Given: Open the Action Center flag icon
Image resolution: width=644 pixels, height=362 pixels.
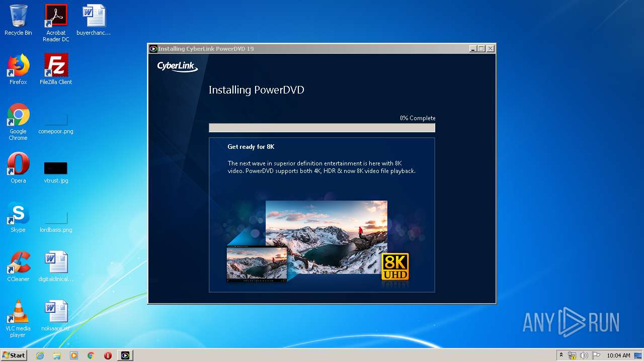Looking at the screenshot, I should [596, 355].
